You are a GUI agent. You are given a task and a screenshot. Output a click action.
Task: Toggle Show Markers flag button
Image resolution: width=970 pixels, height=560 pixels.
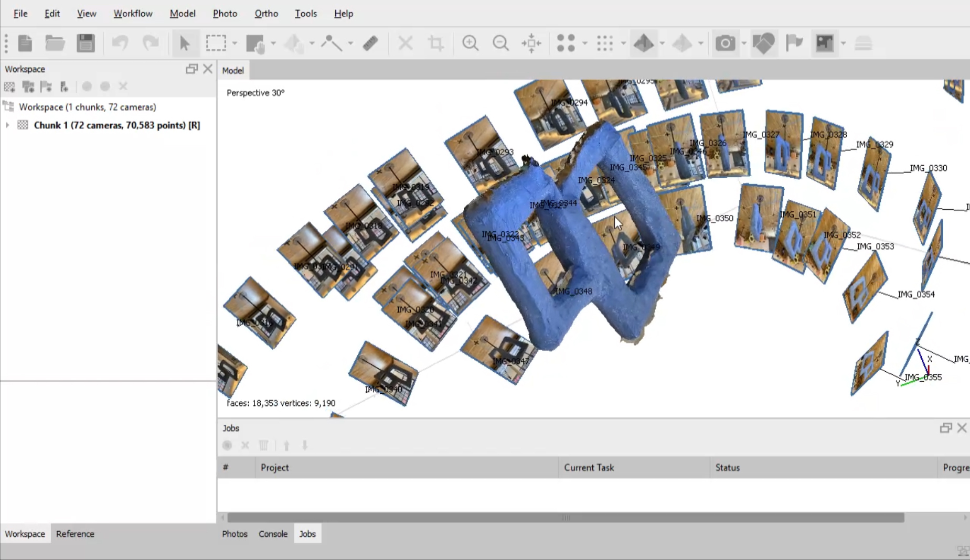(794, 43)
